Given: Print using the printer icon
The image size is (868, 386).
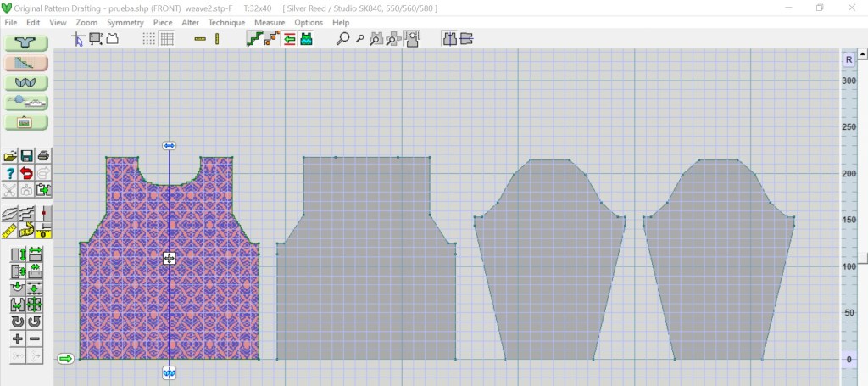Looking at the screenshot, I should tap(43, 155).
